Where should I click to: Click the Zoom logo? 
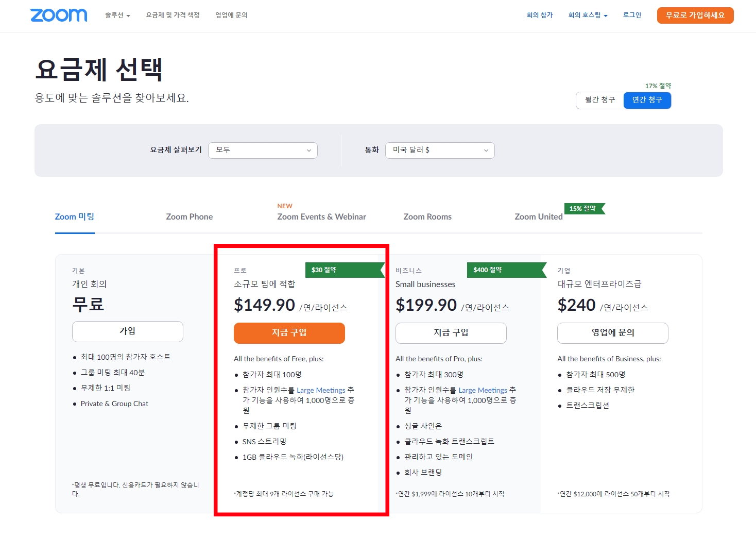[x=59, y=15]
